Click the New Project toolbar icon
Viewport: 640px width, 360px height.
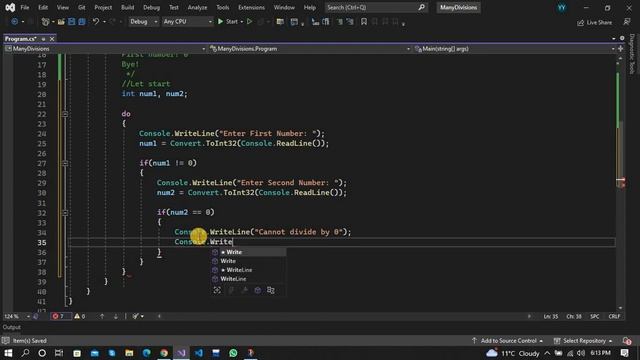click(x=45, y=22)
